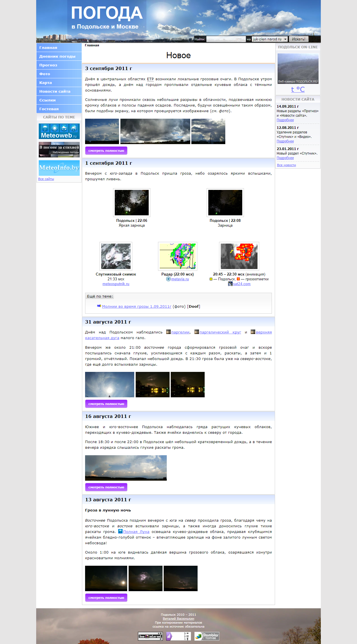Open the 'паргелический круг' link
This screenshot has width=357, height=644.
click(220, 332)
